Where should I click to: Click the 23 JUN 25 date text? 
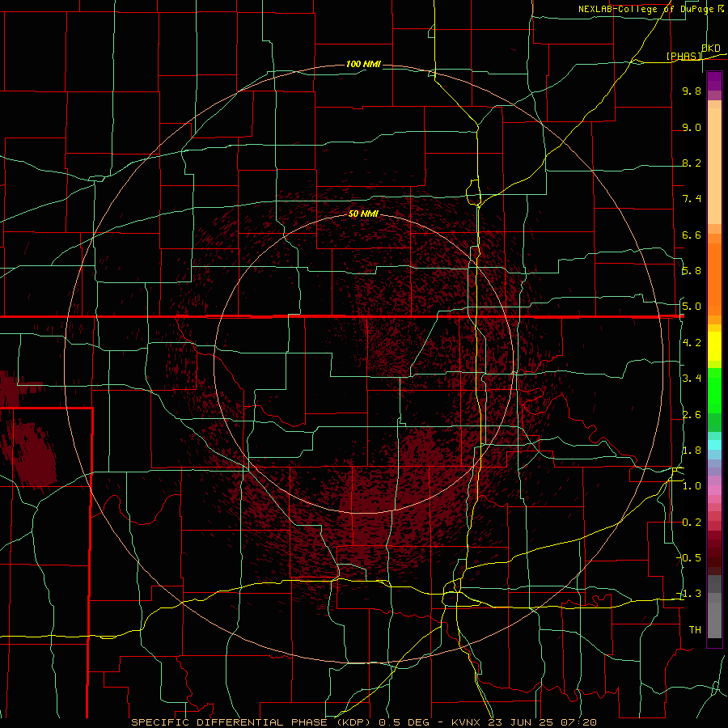(x=520, y=722)
